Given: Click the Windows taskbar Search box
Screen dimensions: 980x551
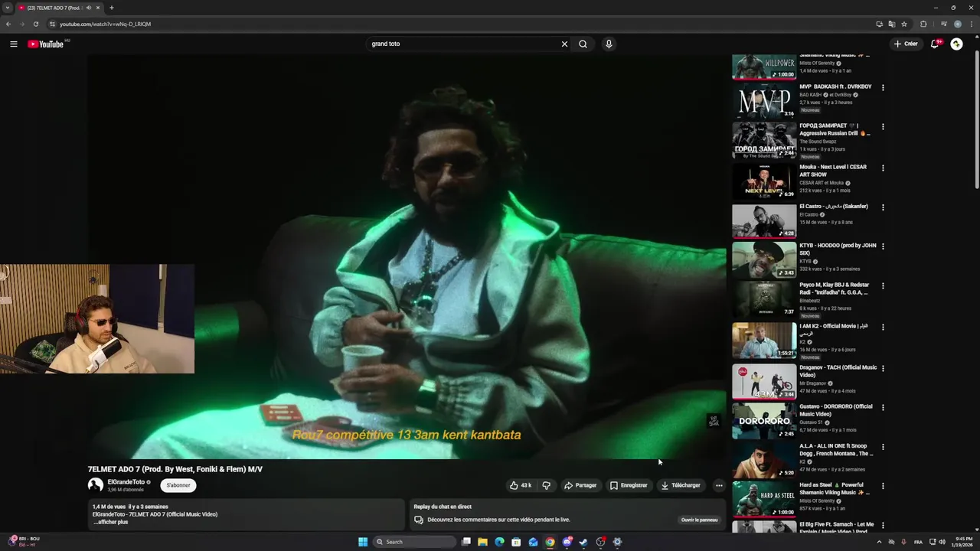Looking at the screenshot, I should point(413,542).
